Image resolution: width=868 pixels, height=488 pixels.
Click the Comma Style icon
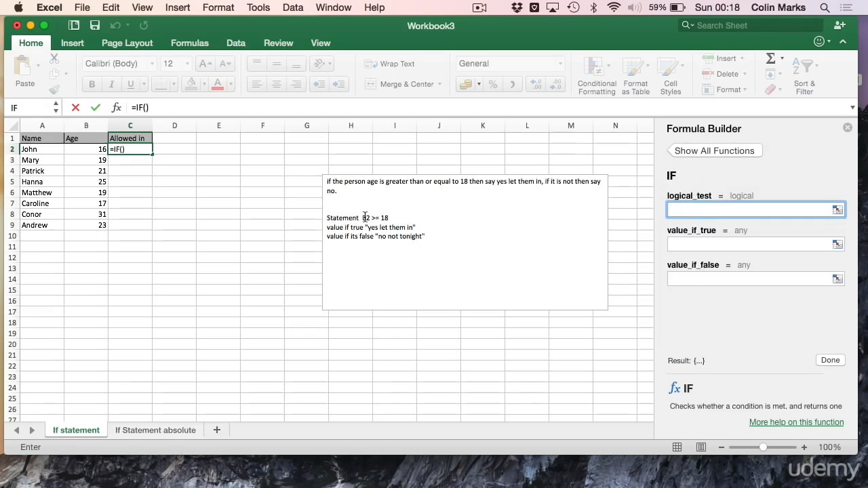point(512,84)
